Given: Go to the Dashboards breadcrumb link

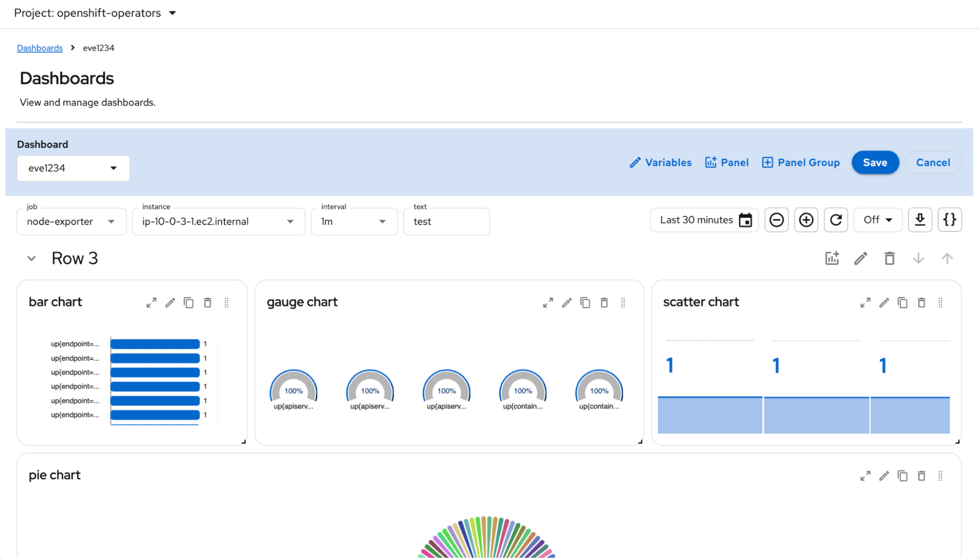Looking at the screenshot, I should point(40,48).
